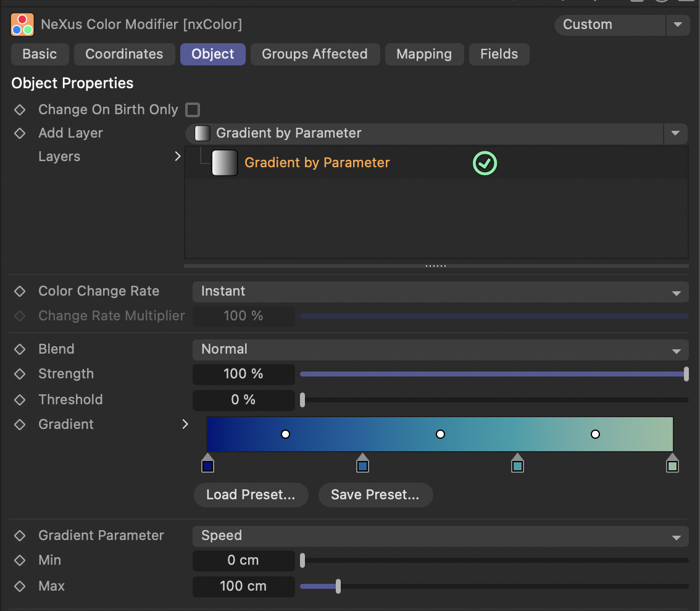Screen dimensions: 700x611
Task: Switch to the Basic tab
Action: pyautogui.click(x=40, y=54)
